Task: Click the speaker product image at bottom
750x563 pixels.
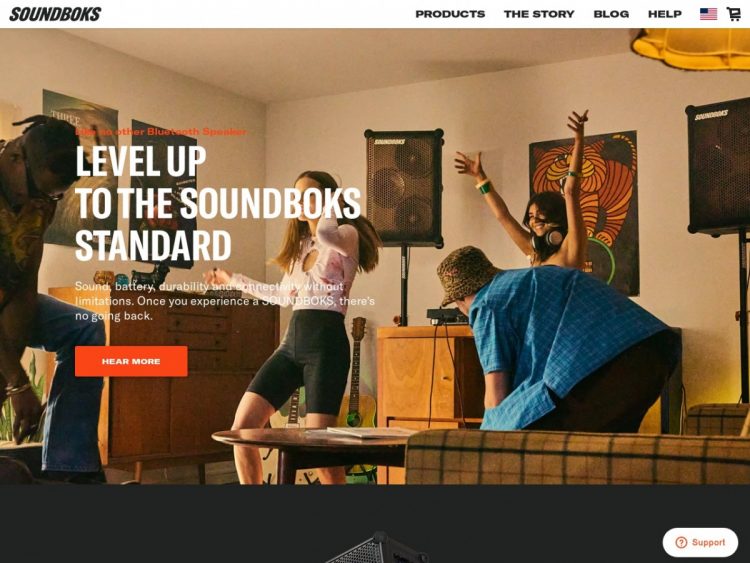Action: pyautogui.click(x=375, y=548)
